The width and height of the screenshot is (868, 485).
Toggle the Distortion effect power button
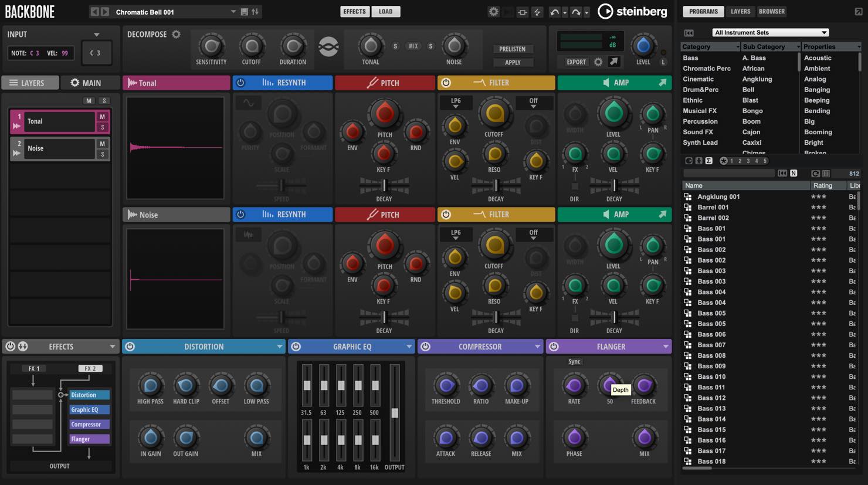tap(130, 347)
